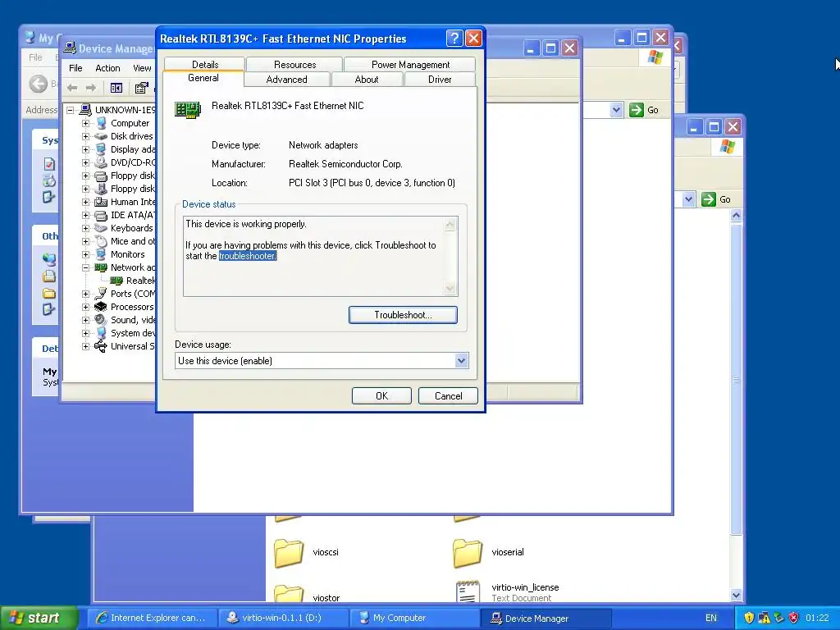Collapse the UNKNOWN-1E9 root node
The image size is (840, 630).
point(71,110)
